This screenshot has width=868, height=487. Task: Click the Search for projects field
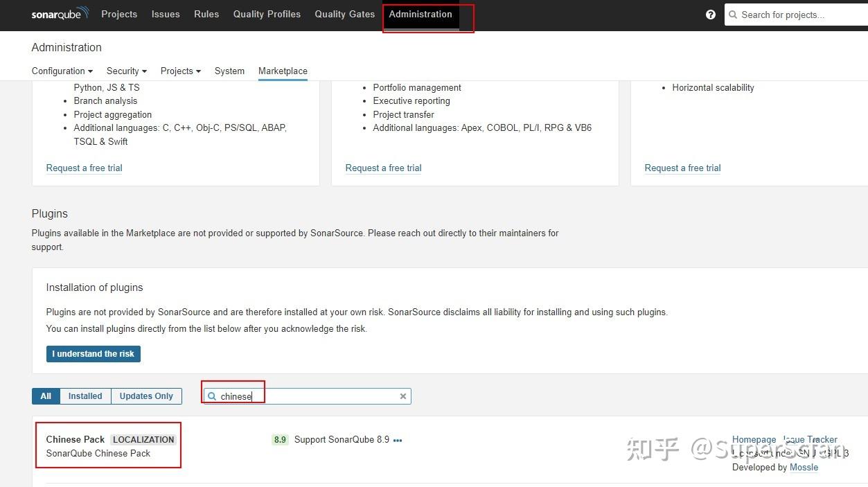coord(796,15)
